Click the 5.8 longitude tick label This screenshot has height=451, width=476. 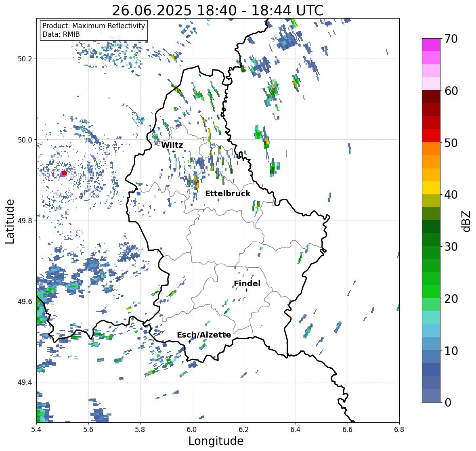point(140,430)
